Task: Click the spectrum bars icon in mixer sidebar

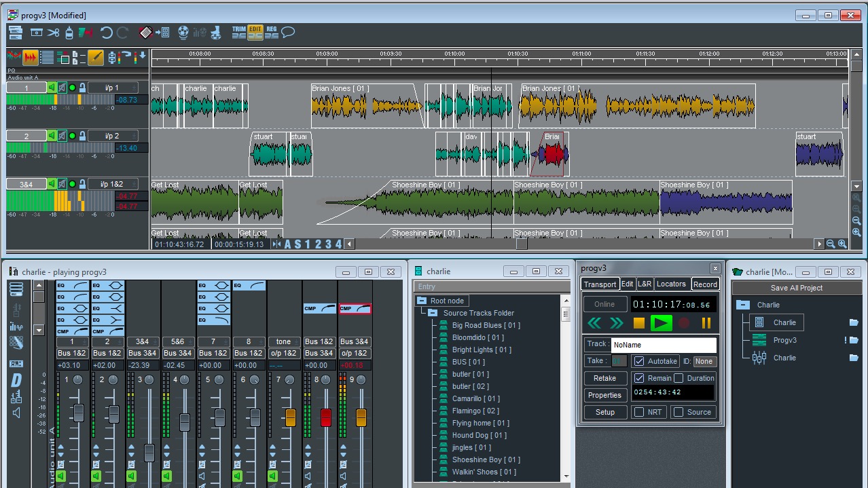Action: 16,326
